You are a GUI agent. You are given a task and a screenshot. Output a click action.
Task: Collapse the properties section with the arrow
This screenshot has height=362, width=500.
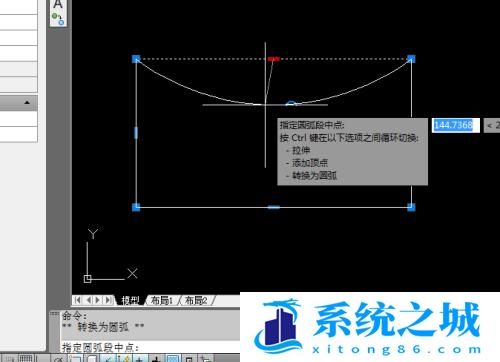click(27, 103)
